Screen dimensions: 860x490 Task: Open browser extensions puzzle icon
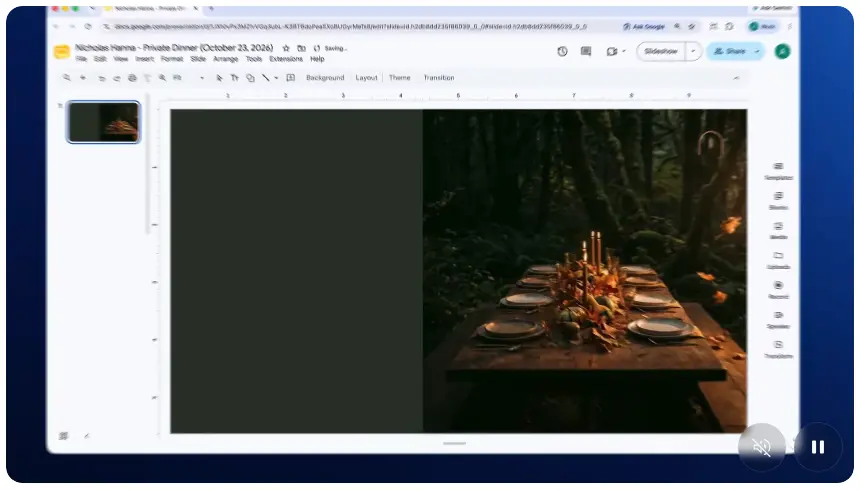(x=729, y=26)
